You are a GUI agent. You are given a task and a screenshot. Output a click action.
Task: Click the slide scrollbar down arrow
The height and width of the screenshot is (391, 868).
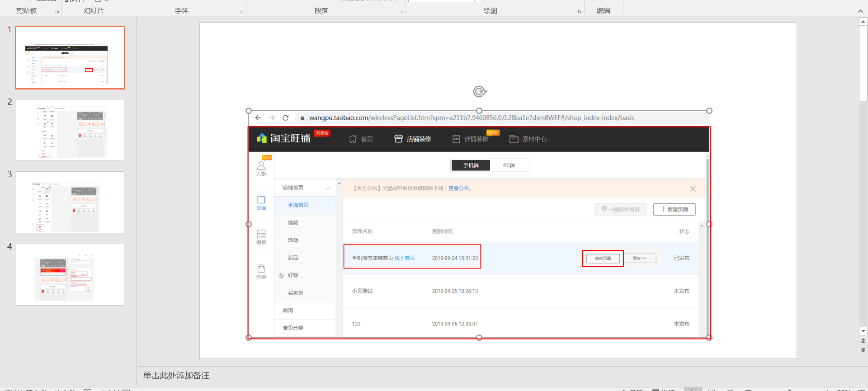click(863, 331)
